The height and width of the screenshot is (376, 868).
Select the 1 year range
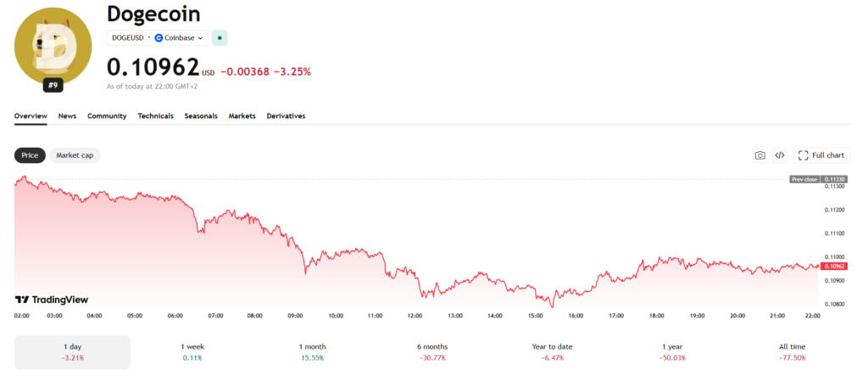[672, 352]
